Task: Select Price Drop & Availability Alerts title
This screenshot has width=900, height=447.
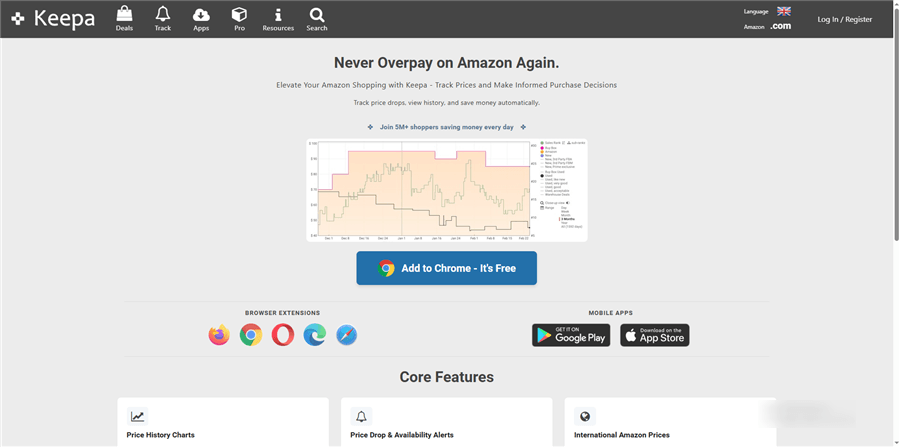Action: 402,435
